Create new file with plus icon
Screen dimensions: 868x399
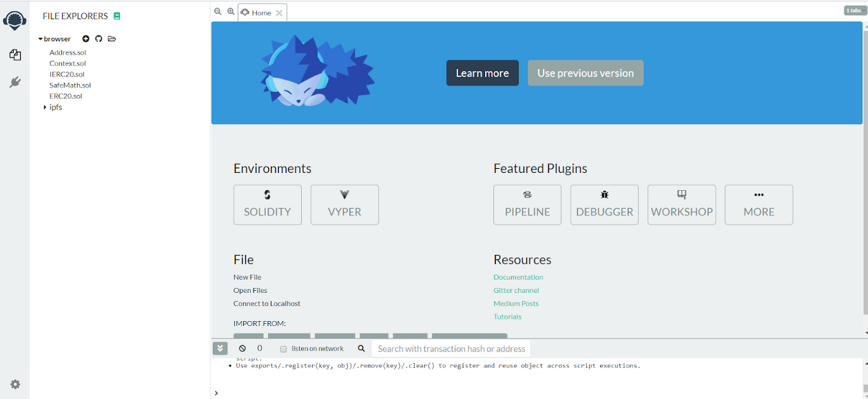click(86, 39)
